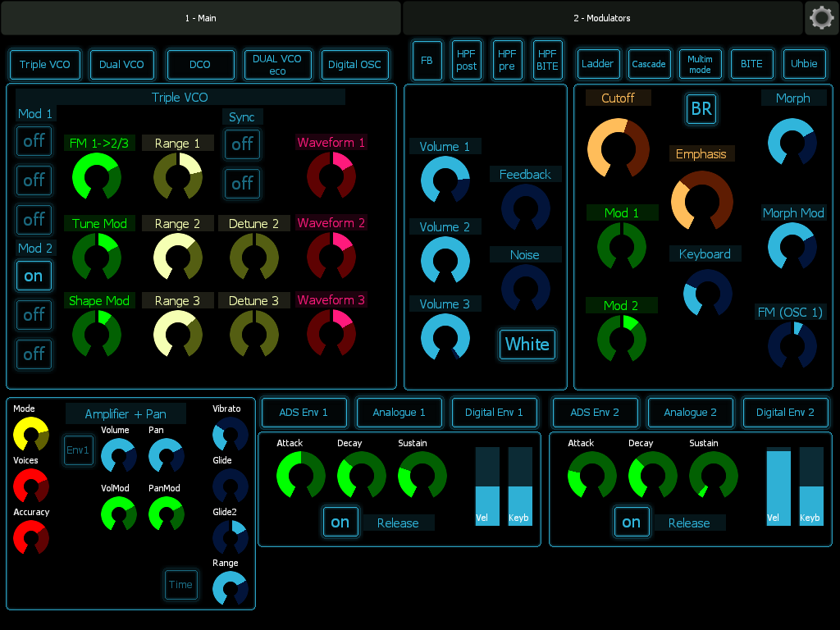
Task: Toggle the HPF BITE button
Action: (547, 61)
